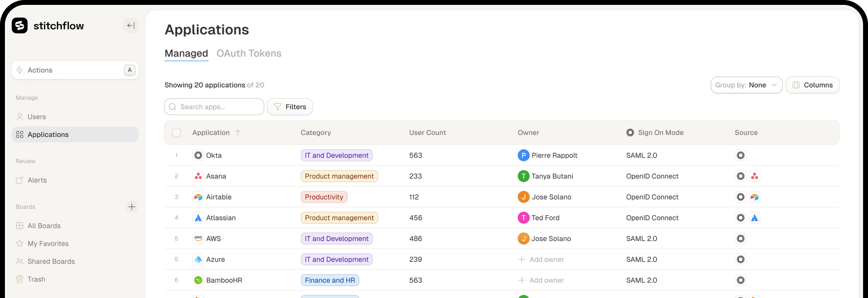Add owner for BambooHR
Image resolution: width=868 pixels, height=298 pixels.
(x=541, y=280)
